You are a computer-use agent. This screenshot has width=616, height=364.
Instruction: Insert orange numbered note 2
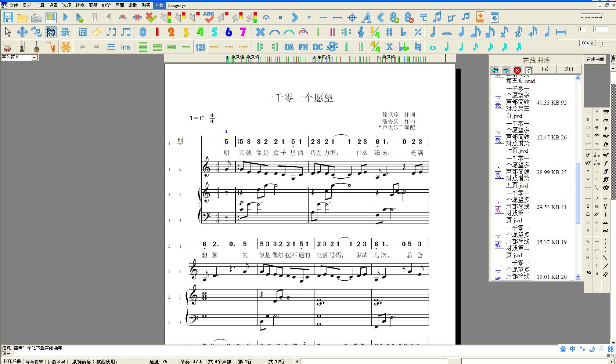click(x=171, y=32)
